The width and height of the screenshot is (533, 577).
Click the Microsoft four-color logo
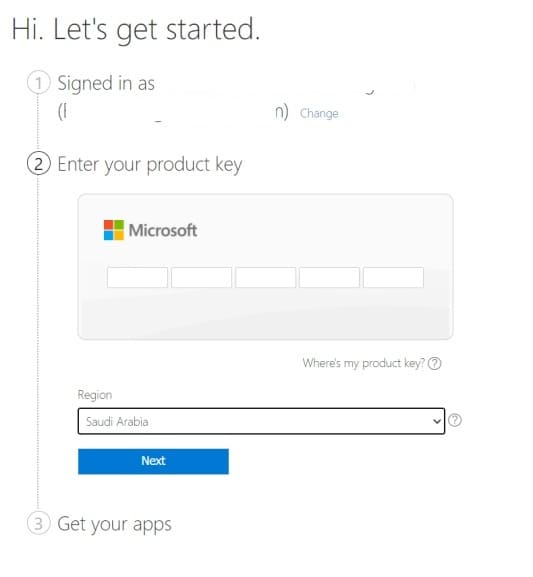pyautogui.click(x=114, y=230)
